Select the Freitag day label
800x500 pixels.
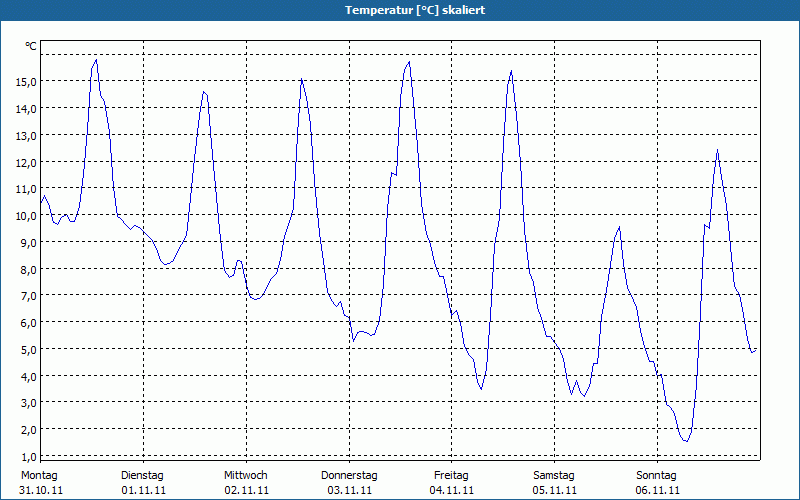[452, 476]
